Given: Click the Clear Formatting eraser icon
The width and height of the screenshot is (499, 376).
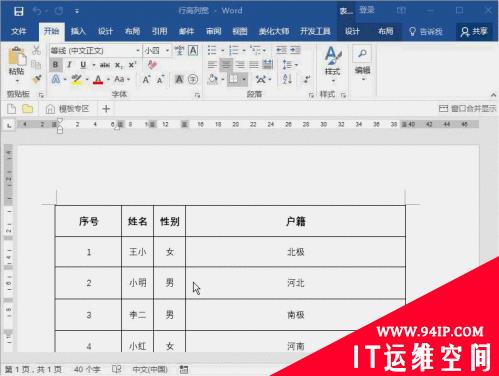Looking at the screenshot, I should (152, 65).
